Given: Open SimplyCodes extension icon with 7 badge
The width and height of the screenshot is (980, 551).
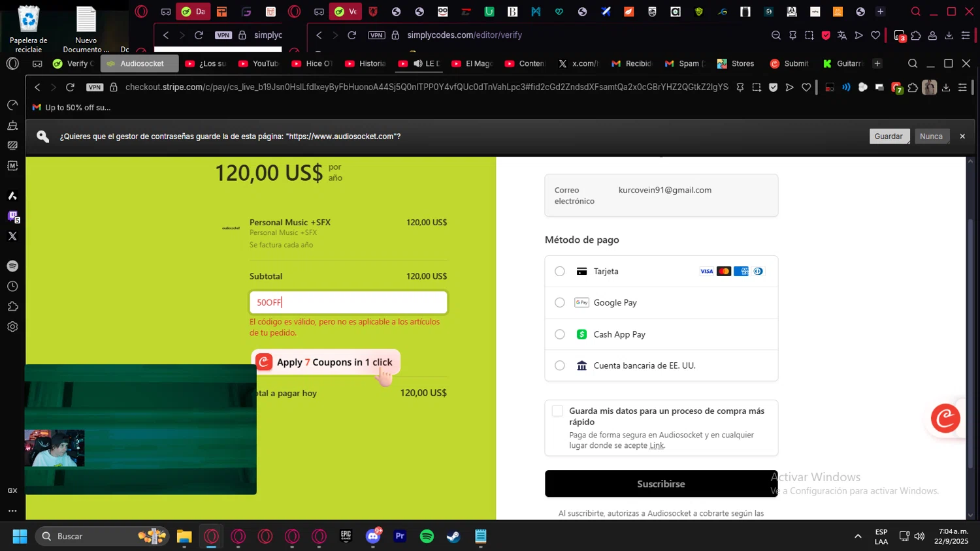Looking at the screenshot, I should pyautogui.click(x=897, y=87).
